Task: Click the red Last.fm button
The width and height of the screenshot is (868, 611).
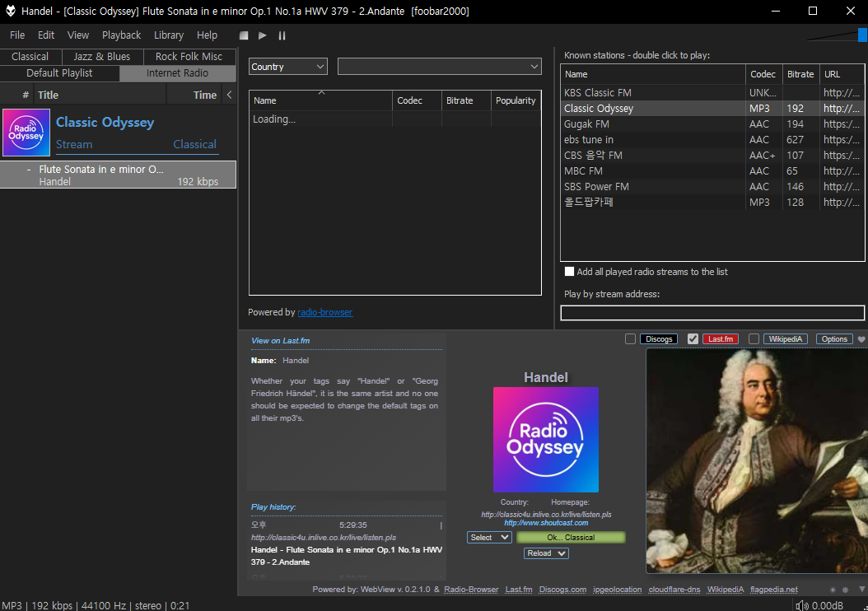Action: point(721,338)
